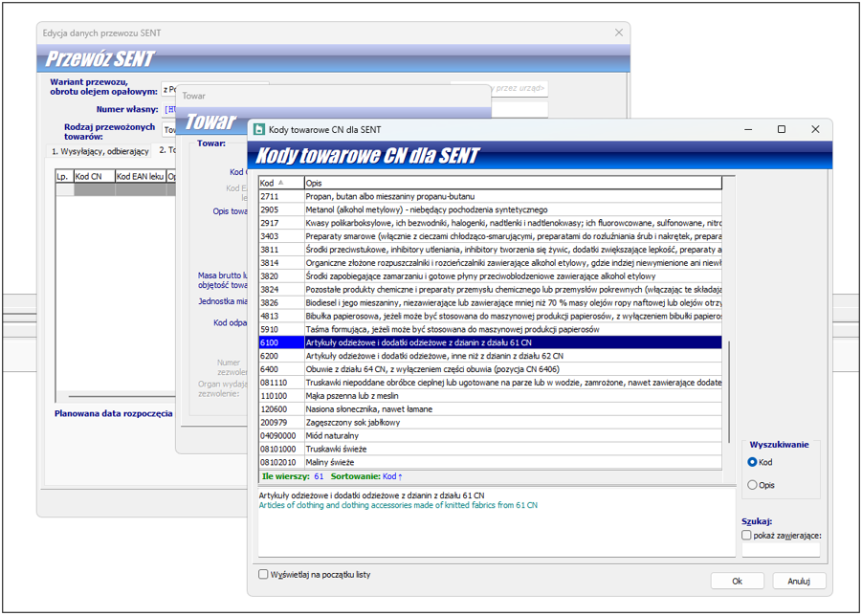Maximize the Kody towarowe CN dla SENT window

[781, 129]
